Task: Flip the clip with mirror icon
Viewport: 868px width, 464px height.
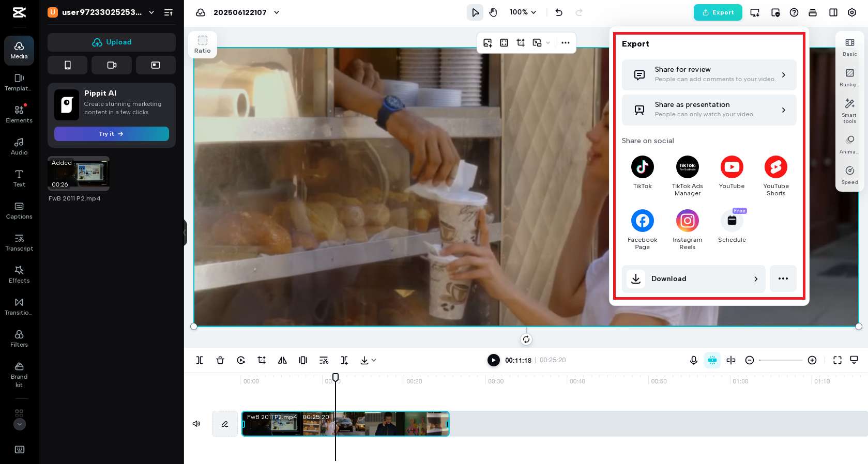Action: (x=282, y=360)
